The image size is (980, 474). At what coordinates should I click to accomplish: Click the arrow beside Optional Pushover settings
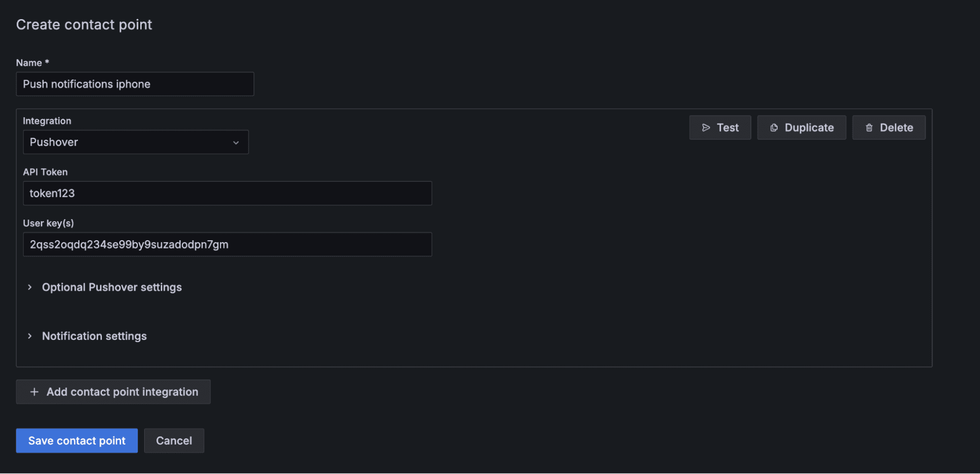click(29, 287)
